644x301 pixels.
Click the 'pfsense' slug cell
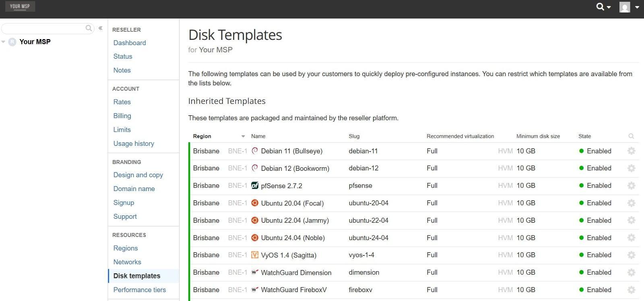[360, 186]
